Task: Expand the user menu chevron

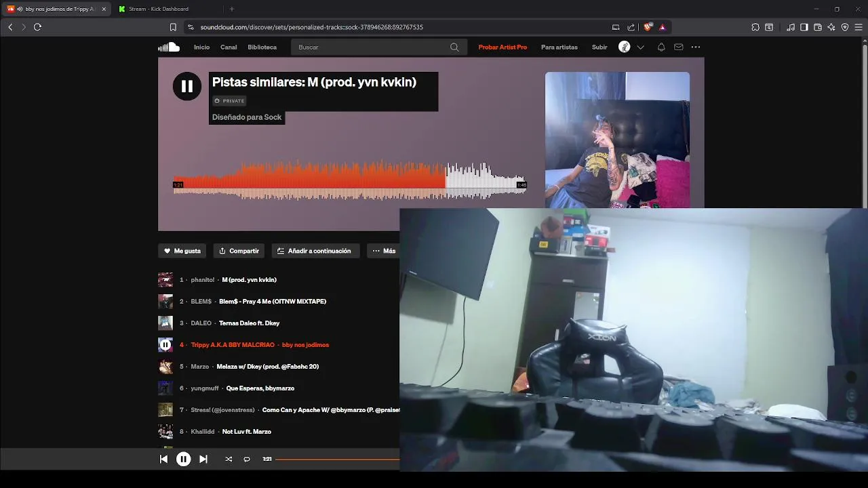Action: [640, 47]
